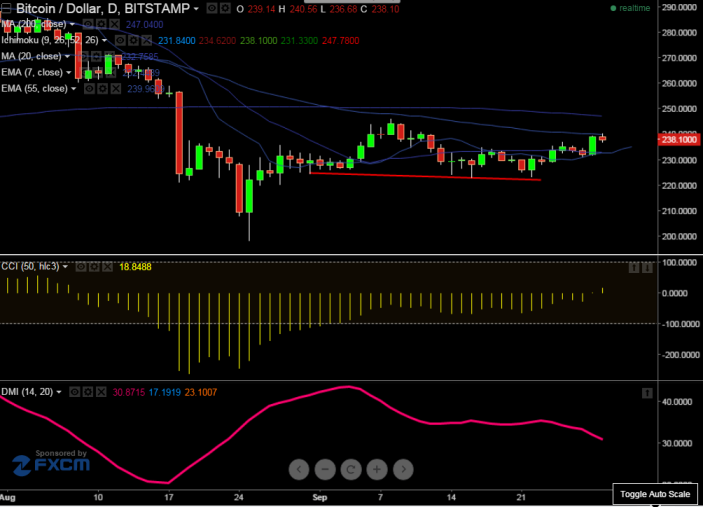Click the 40.0000 DMI axis label
Viewport: 703px width, 507px height.
[x=677, y=402]
